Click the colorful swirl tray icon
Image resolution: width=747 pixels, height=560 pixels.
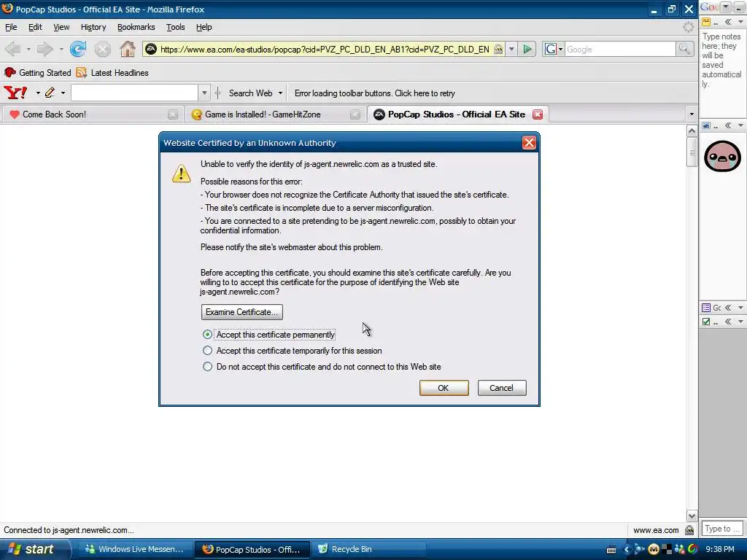click(693, 550)
